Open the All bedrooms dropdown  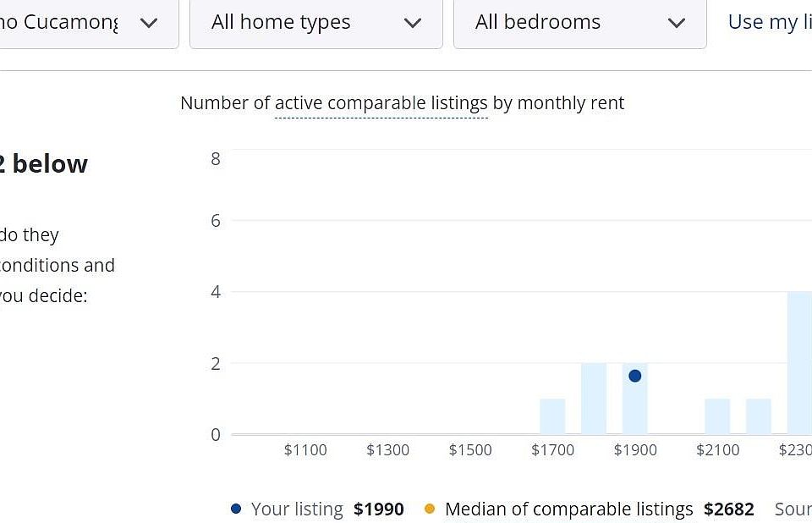[x=580, y=24]
